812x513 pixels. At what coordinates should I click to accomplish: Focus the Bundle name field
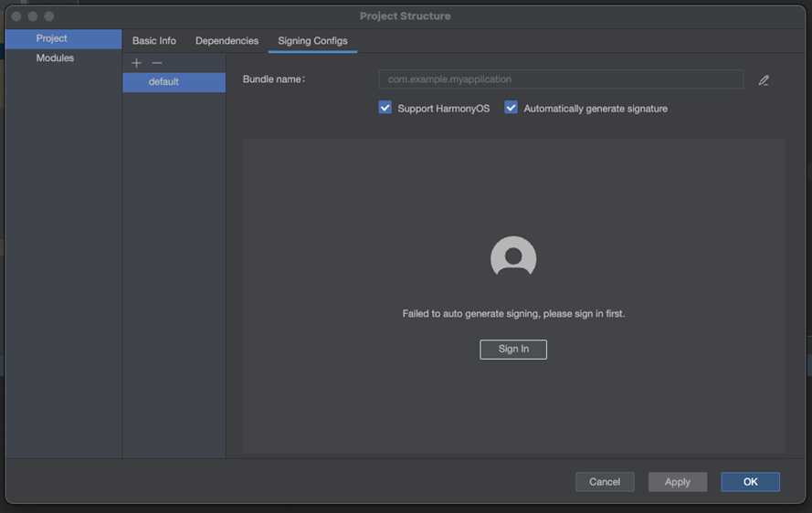click(x=561, y=79)
